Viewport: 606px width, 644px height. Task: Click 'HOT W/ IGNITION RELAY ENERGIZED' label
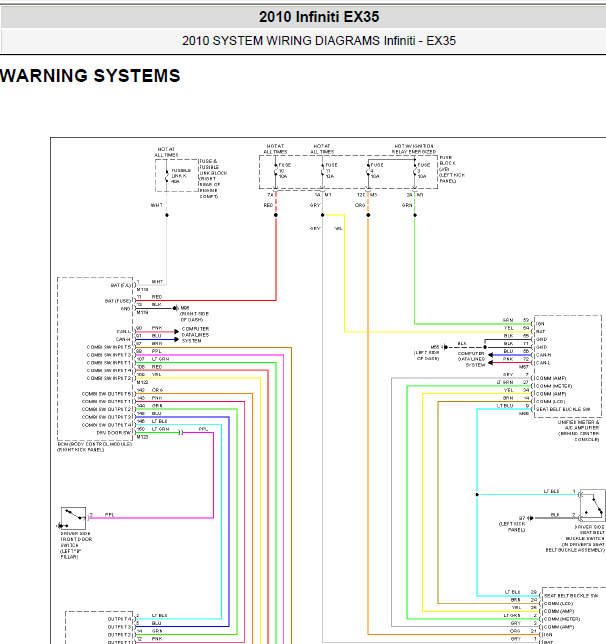click(414, 149)
